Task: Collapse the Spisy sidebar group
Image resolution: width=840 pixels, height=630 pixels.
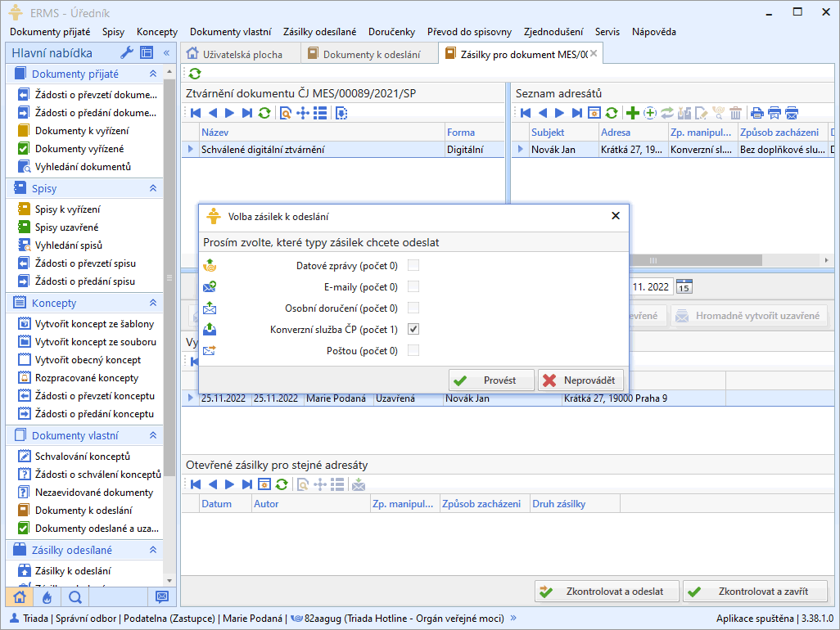Action: click(x=152, y=188)
